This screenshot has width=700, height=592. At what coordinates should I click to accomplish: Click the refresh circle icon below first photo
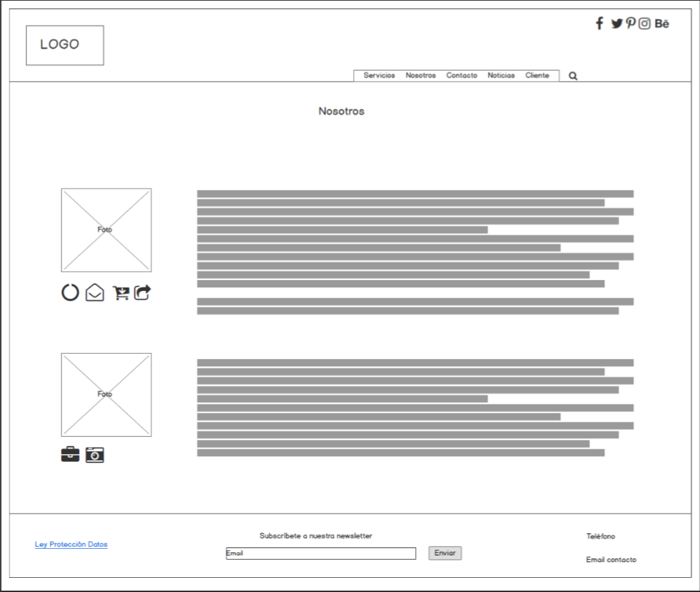point(70,292)
